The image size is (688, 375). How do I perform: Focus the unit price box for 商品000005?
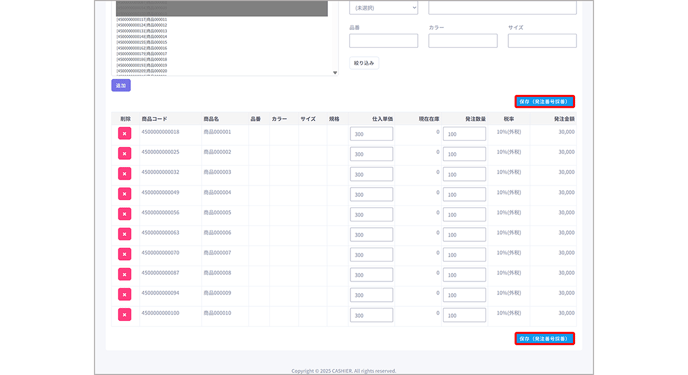(x=372, y=214)
